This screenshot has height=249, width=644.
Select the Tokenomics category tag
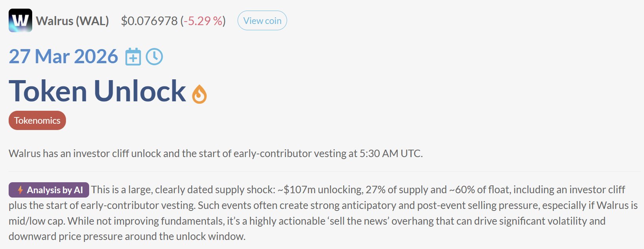coord(37,121)
